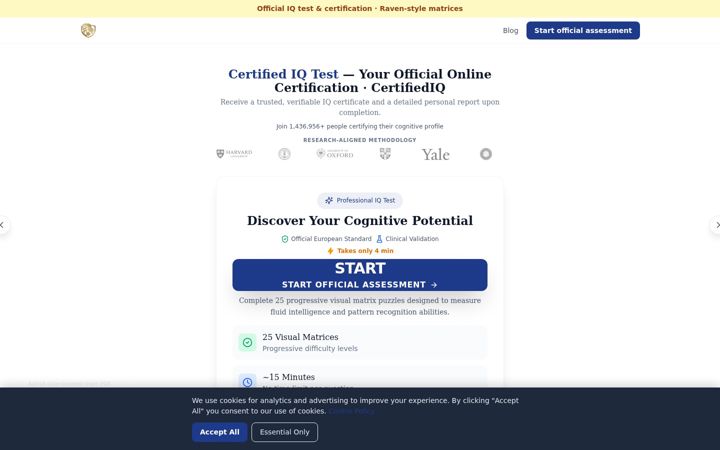Viewport: 720px width, 450px height.
Task: Click the Join 1,436,956+ people text
Action: pos(360,126)
